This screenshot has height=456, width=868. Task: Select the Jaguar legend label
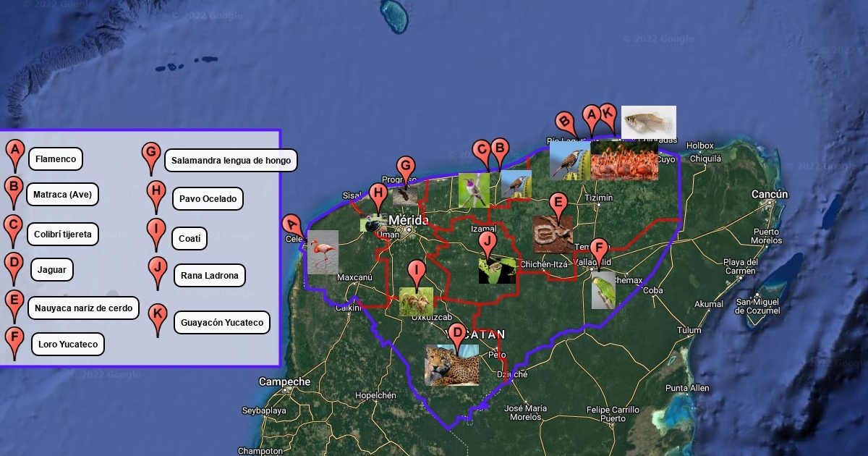coord(51,270)
